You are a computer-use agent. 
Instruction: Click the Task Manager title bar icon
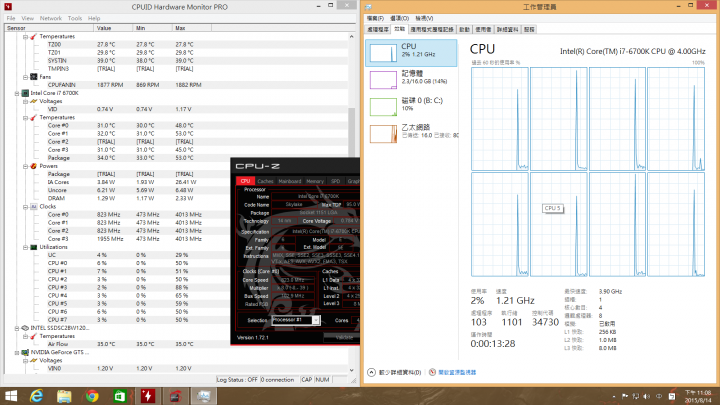coord(368,7)
